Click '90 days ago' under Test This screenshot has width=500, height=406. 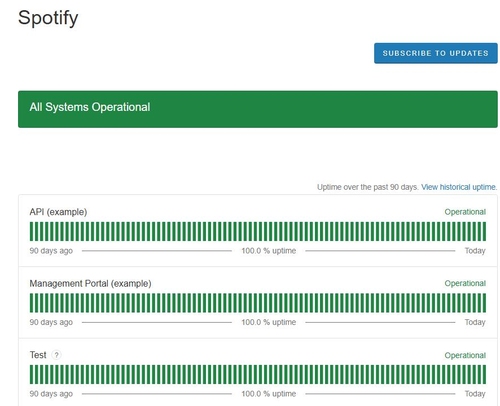[51, 394]
